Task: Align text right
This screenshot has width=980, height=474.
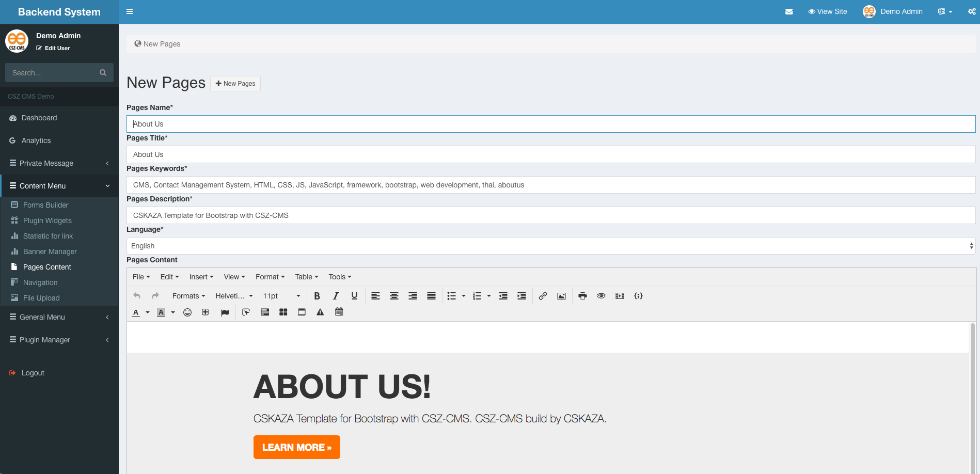Action: coord(413,296)
